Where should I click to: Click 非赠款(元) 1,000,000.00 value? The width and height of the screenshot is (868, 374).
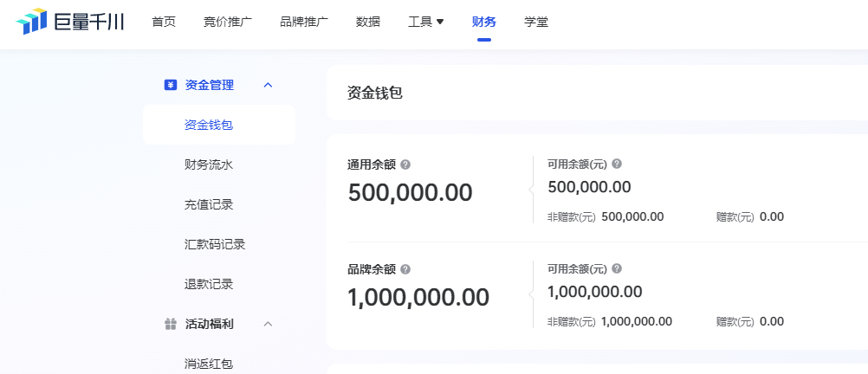(637, 321)
